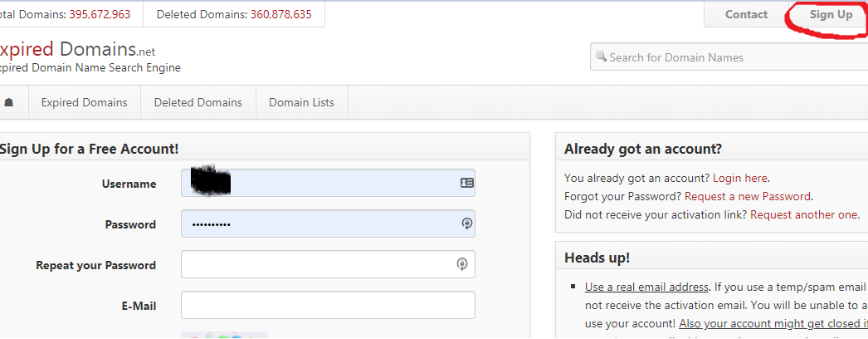Click the home icon in navigation bar
This screenshot has height=339, width=868.
(9, 102)
